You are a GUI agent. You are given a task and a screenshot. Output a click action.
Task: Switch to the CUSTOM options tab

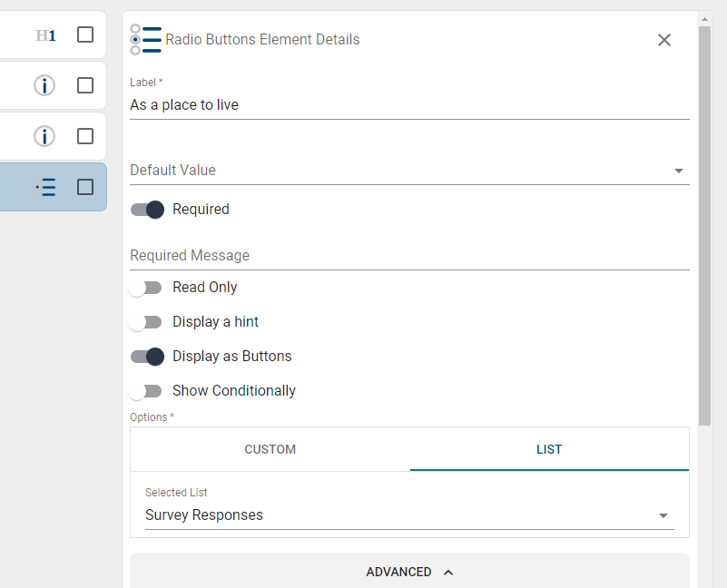[x=270, y=449]
